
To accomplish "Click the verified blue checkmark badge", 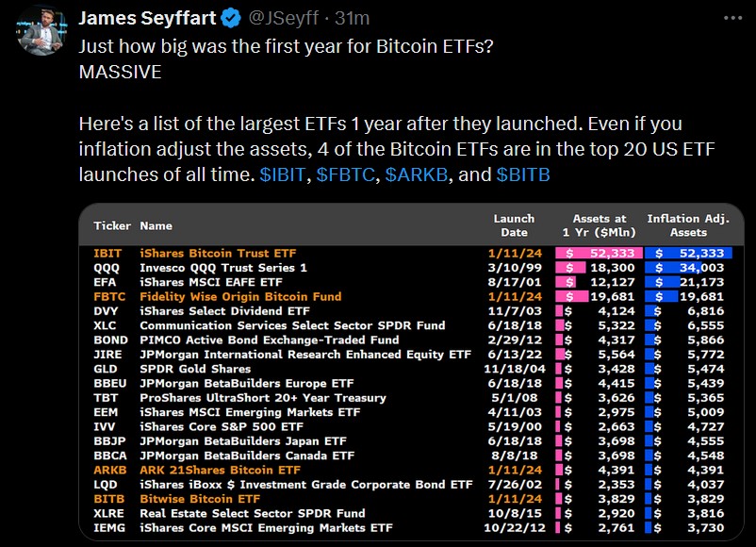I will 231,18.
